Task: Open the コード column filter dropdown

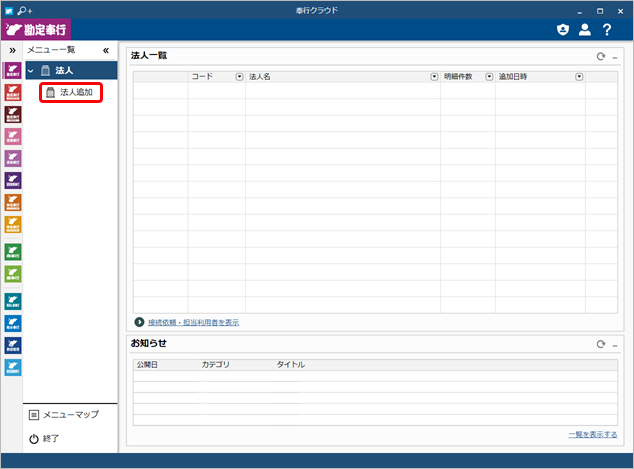Action: (x=239, y=76)
